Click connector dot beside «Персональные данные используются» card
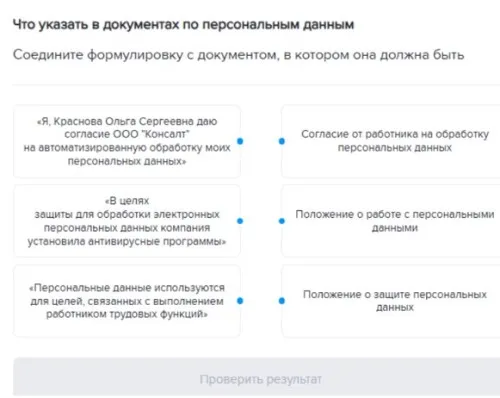Image resolution: width=500 pixels, height=398 pixels. (x=240, y=301)
